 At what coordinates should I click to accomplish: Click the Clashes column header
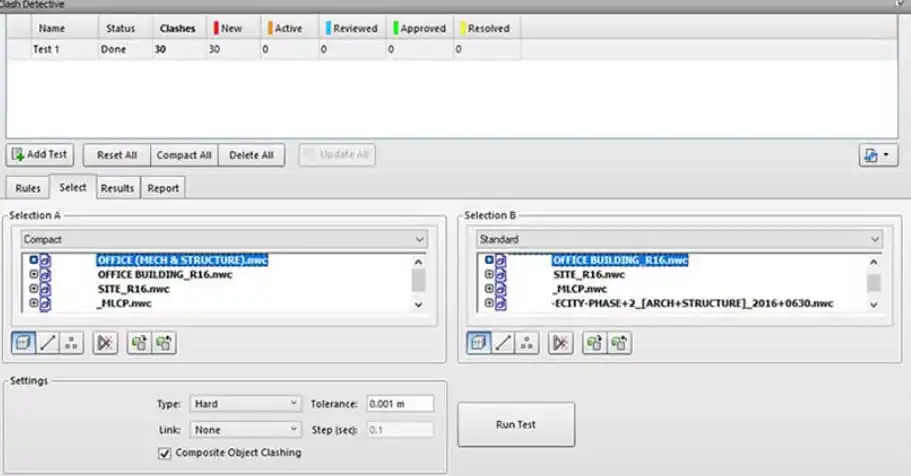(178, 28)
